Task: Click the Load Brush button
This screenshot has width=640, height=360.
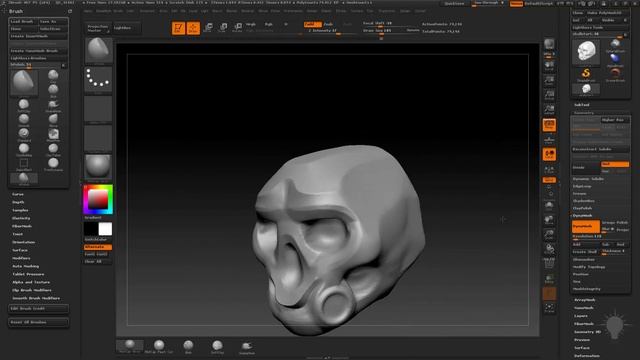Action: click(x=23, y=21)
